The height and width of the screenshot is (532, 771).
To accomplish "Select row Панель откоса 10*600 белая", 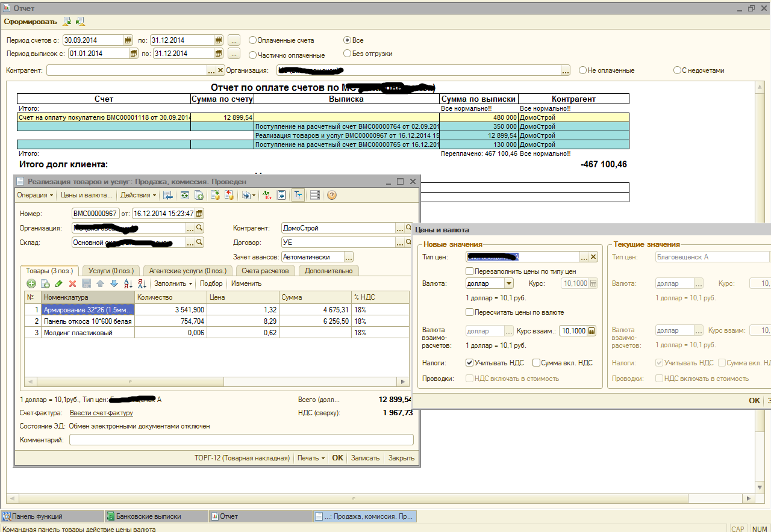I will tap(217, 321).
